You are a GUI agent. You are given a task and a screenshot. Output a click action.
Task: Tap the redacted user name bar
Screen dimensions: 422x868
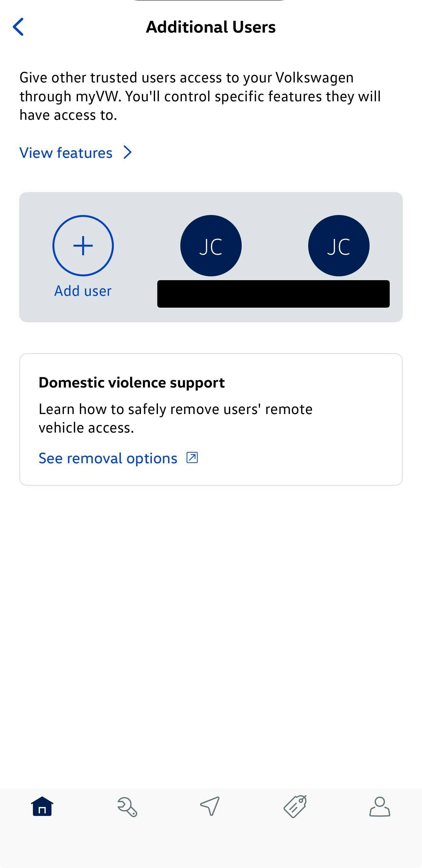tap(273, 294)
